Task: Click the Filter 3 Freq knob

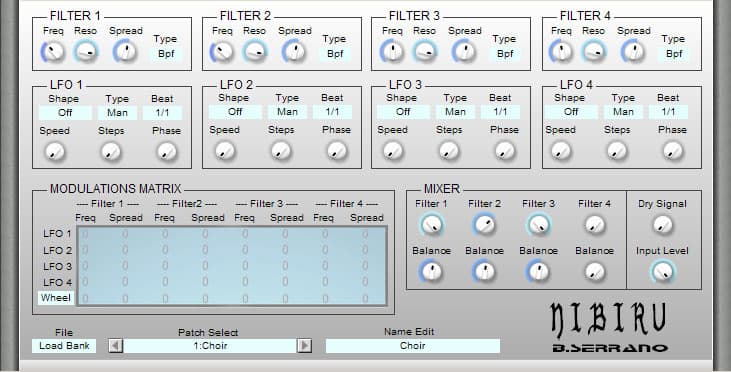Action: coord(392,51)
